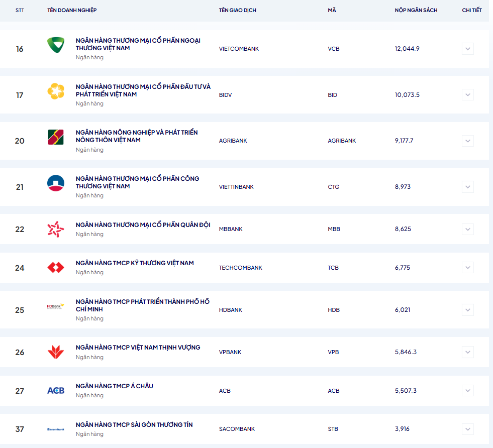
Task: Click the TCB ticker code
Action: pyautogui.click(x=333, y=268)
